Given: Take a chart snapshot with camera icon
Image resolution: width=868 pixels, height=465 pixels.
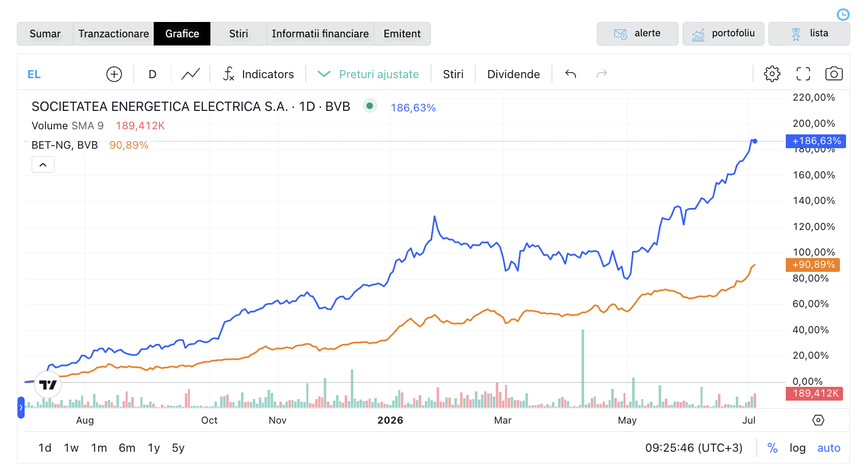Looking at the screenshot, I should [x=834, y=74].
